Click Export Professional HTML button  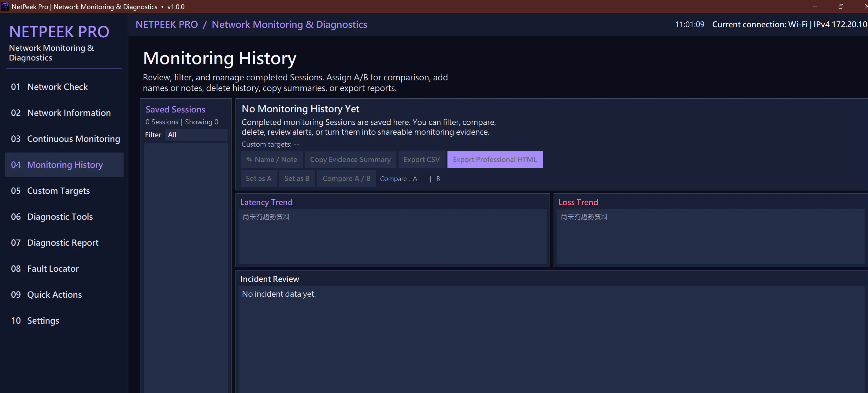495,160
